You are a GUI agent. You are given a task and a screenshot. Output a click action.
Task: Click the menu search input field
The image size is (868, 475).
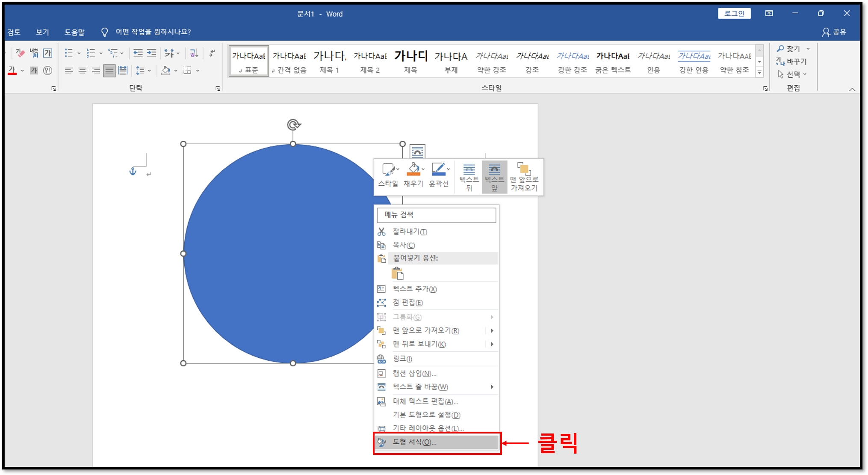point(436,215)
